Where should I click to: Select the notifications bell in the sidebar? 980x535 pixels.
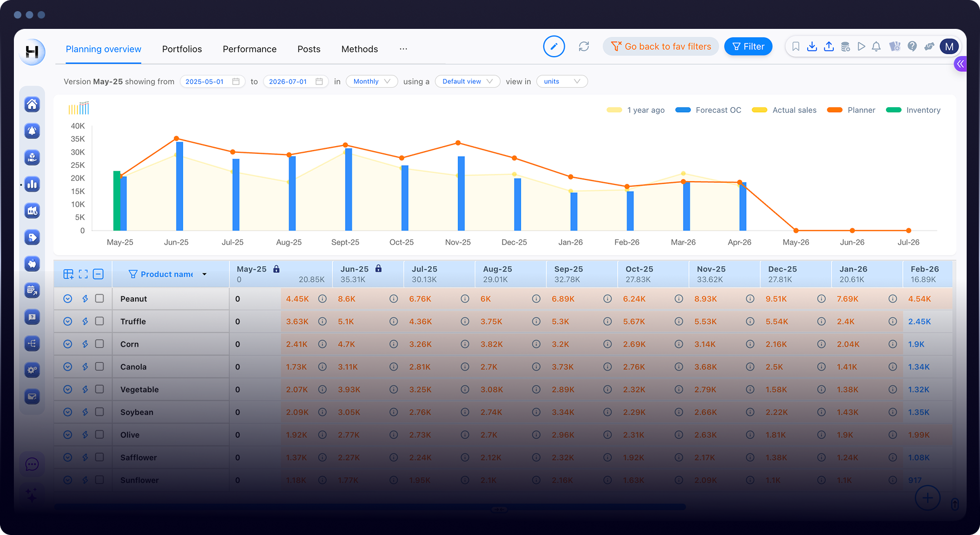32,131
